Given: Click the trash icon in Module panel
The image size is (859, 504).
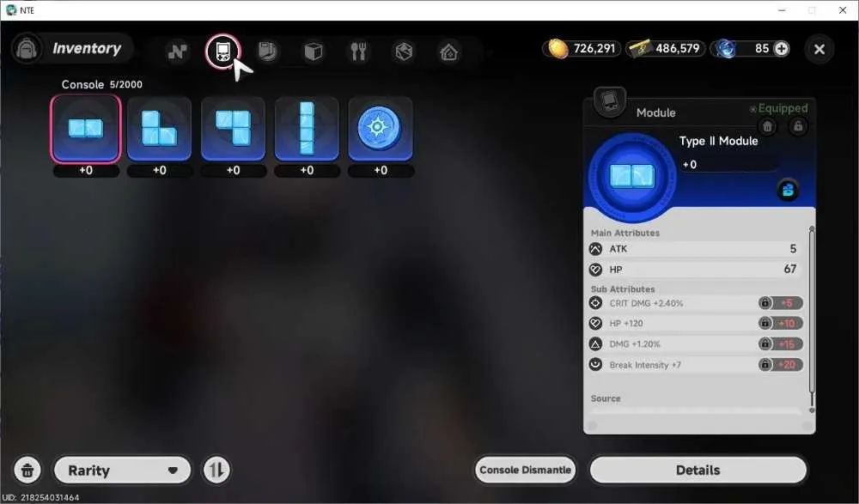Looking at the screenshot, I should (767, 126).
